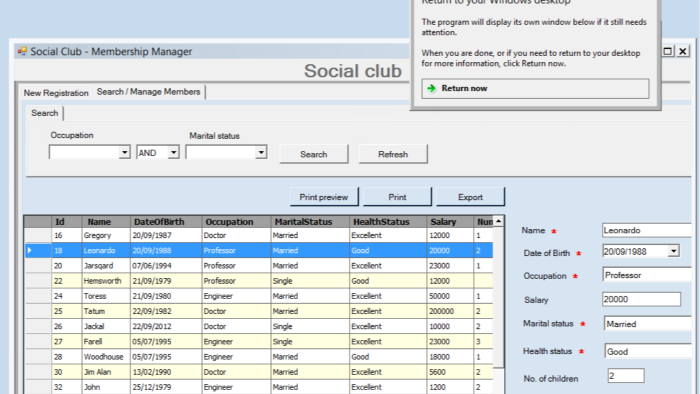Select the Jackal name cell
The image size is (700, 394).
pos(106,326)
